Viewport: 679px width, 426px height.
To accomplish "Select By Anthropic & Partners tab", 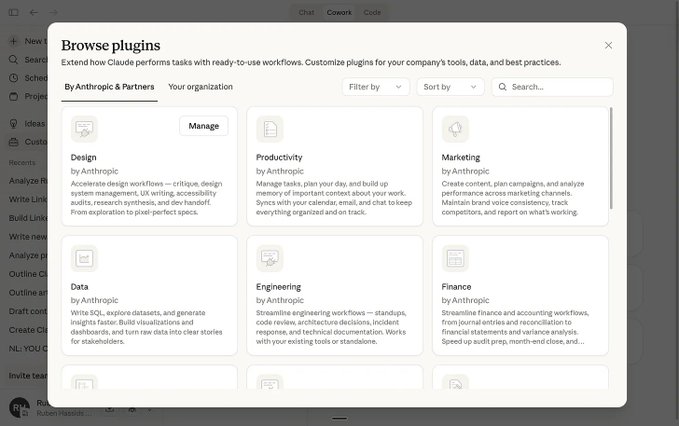I will pos(109,87).
